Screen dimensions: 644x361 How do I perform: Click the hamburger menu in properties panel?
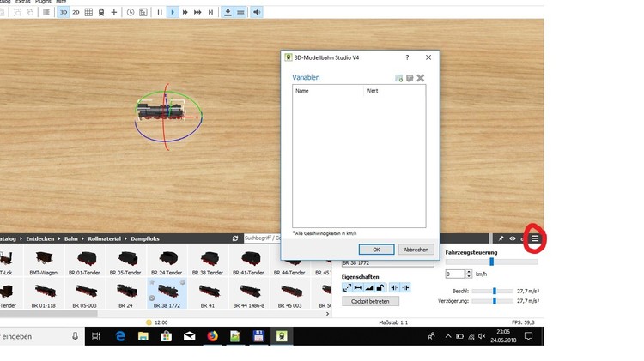pos(535,238)
